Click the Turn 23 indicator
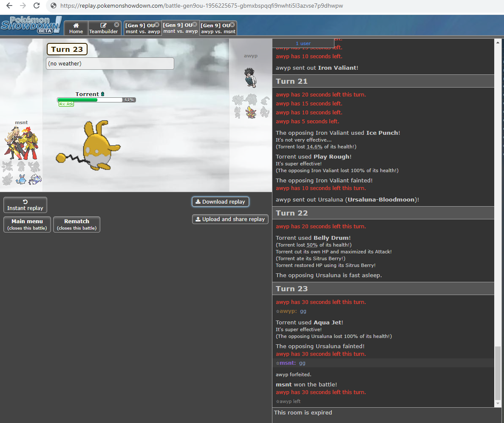The image size is (504, 423). coord(67,49)
